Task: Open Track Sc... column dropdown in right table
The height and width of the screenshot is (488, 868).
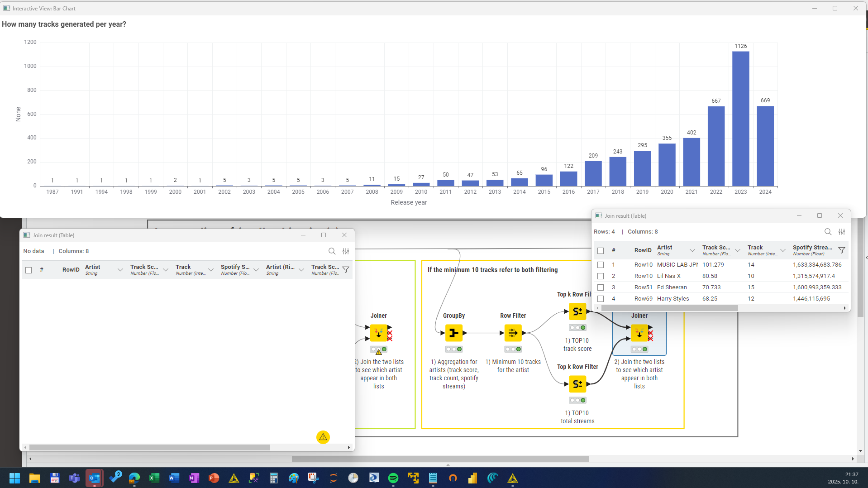Action: coord(737,250)
